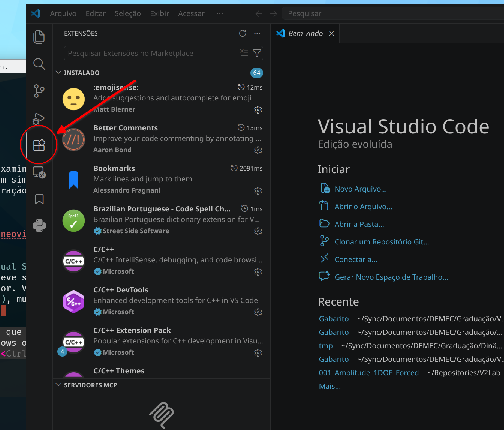
Task: Open the Search view in activity bar
Action: pos(39,64)
